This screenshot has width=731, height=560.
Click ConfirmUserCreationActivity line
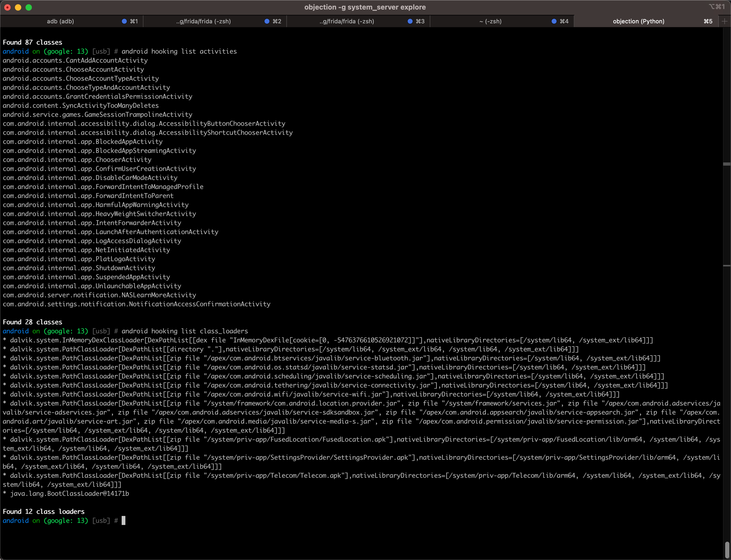(x=99, y=168)
